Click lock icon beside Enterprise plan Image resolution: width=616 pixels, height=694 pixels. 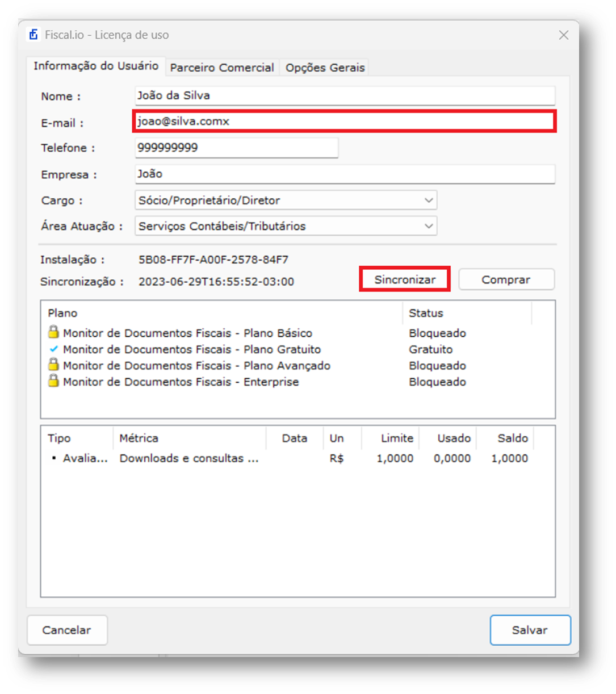(53, 381)
